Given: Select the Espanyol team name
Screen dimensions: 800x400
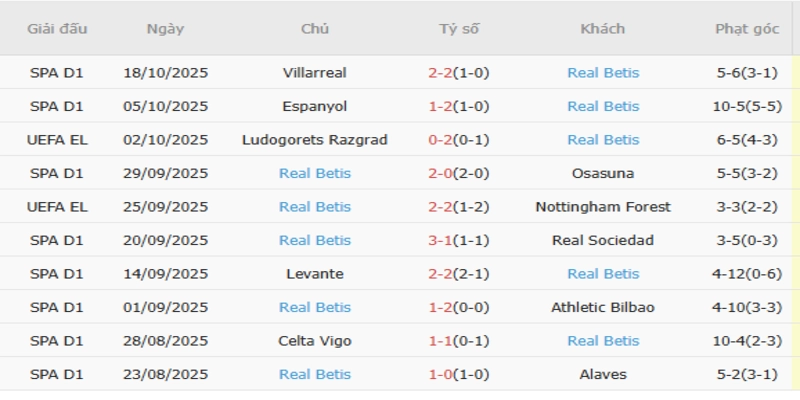Looking at the screenshot, I should 315,106.
